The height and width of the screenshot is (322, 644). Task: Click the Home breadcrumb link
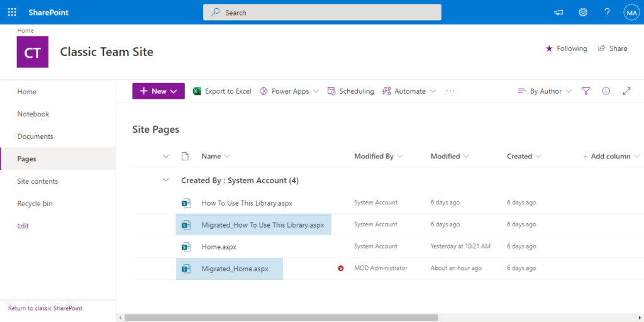coord(25,30)
